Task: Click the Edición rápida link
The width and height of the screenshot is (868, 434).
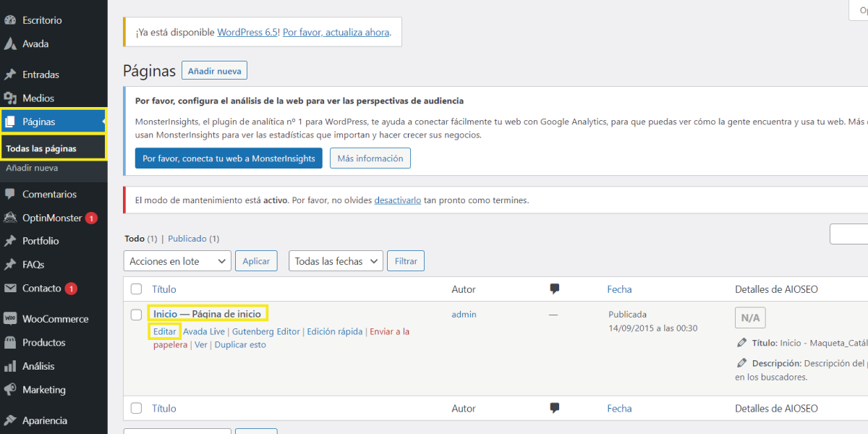Action: [334, 332]
